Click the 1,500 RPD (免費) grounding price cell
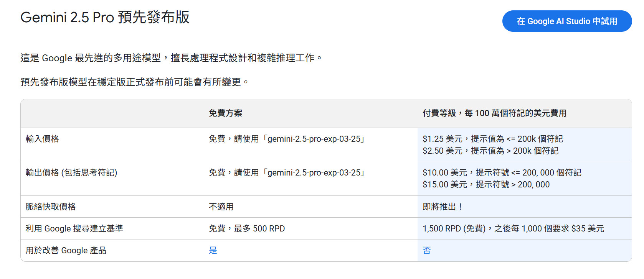The height and width of the screenshot is (279, 644). [x=513, y=228]
